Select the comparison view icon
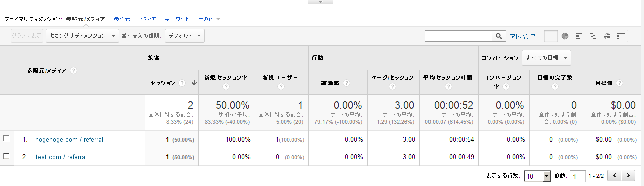This screenshot has width=644, height=186. [593, 36]
